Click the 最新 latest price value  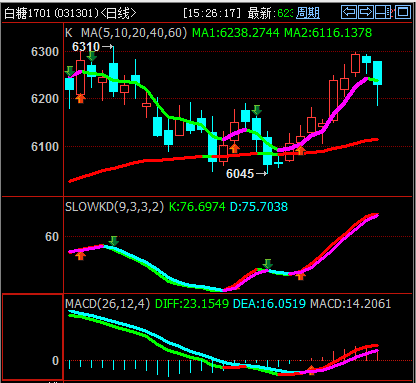click(x=285, y=13)
